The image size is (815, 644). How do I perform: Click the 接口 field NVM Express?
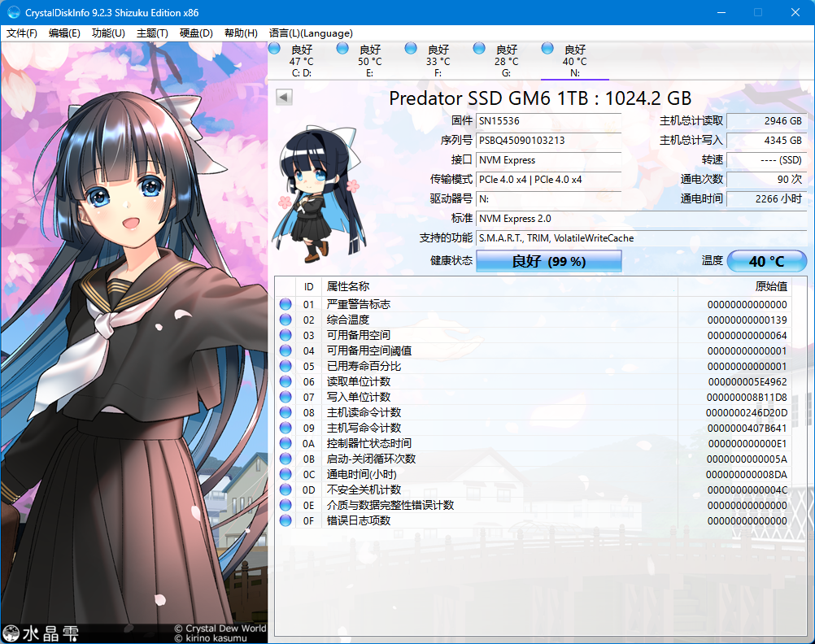[x=548, y=160]
